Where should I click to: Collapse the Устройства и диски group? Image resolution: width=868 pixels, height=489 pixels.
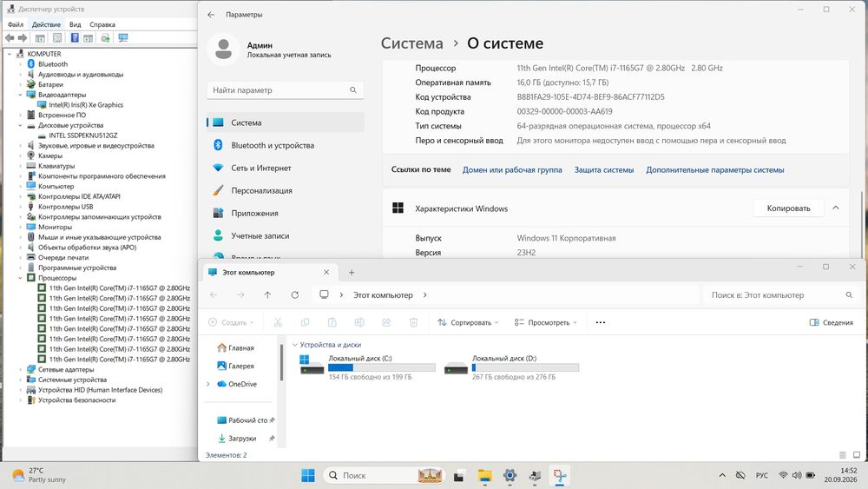294,345
